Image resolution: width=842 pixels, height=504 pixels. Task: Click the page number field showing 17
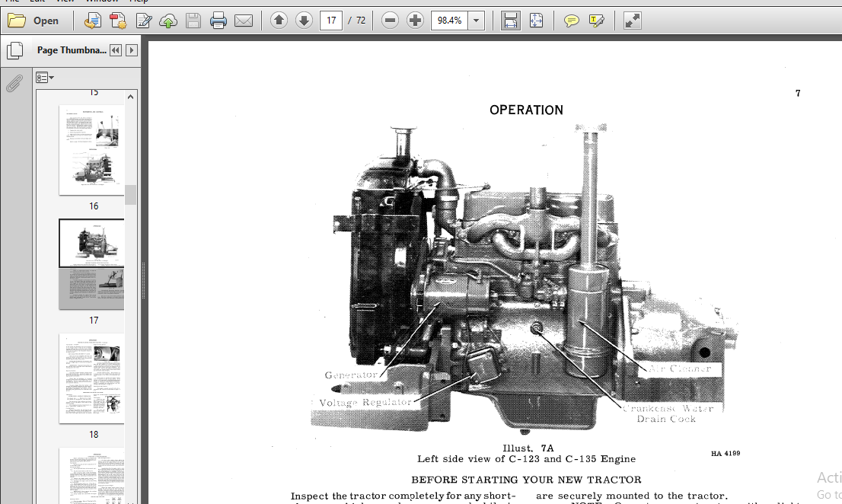pyautogui.click(x=331, y=21)
